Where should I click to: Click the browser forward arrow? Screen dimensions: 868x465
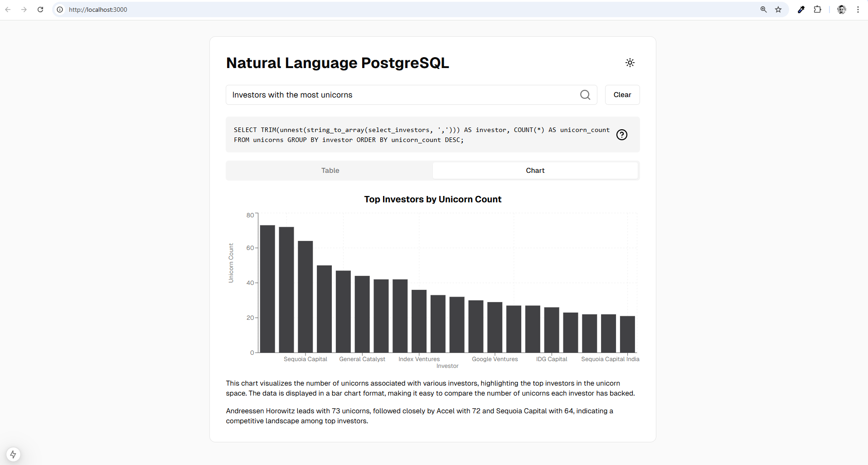pos(24,10)
